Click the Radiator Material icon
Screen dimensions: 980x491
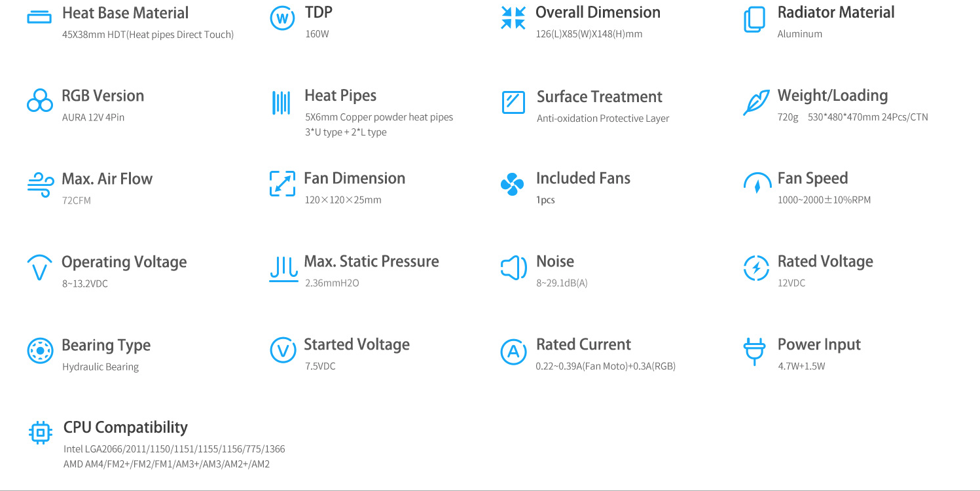pos(754,20)
